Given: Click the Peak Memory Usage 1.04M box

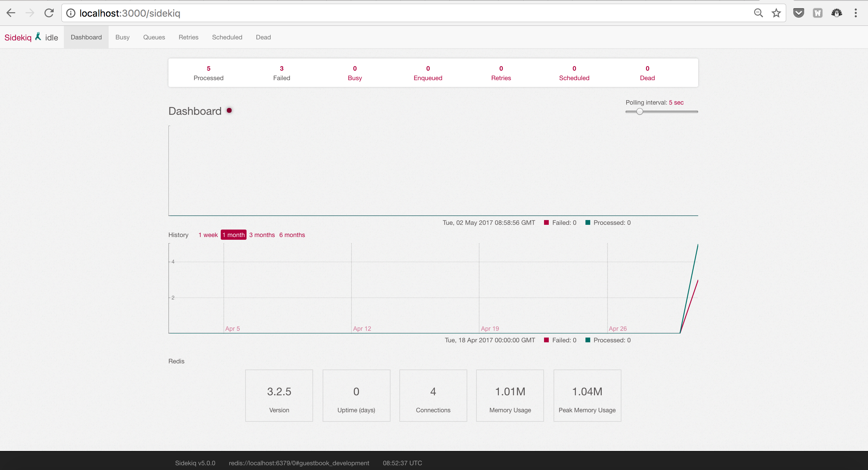Looking at the screenshot, I should pyautogui.click(x=587, y=396).
